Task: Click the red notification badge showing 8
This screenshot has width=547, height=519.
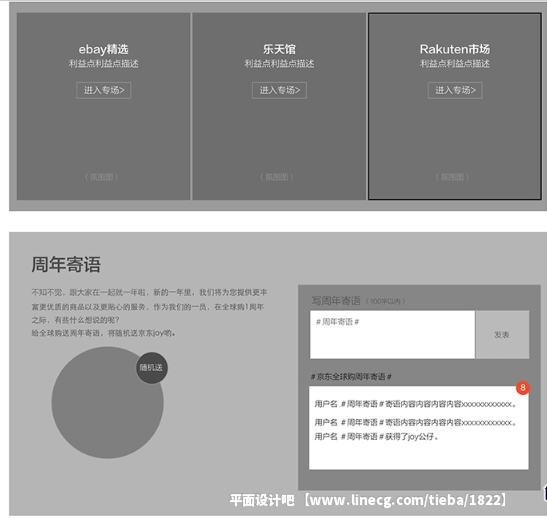Action: coord(523,388)
